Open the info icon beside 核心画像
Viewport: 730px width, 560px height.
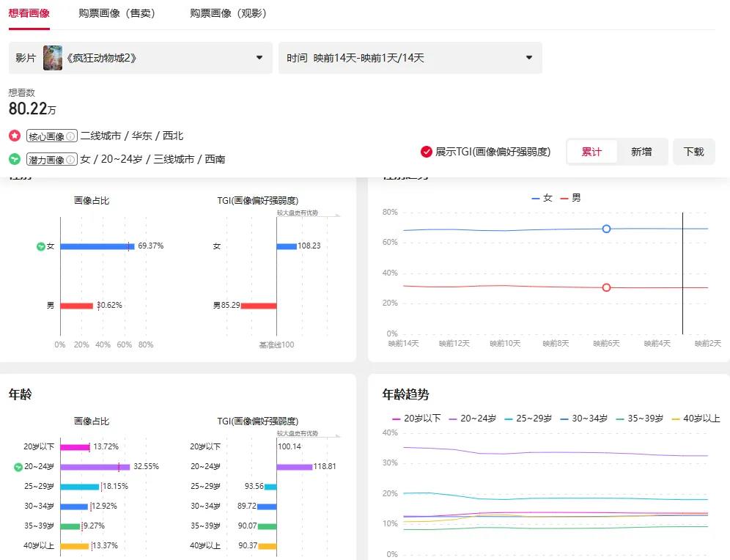pos(72,136)
